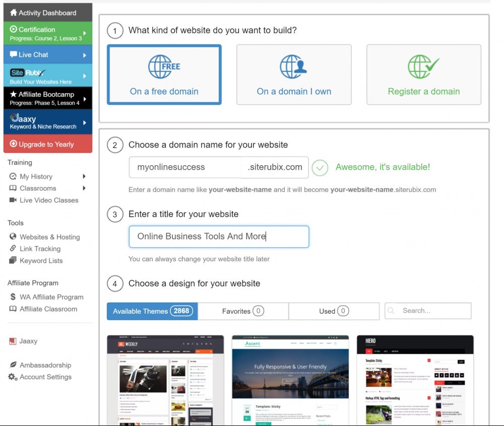The height and width of the screenshot is (426, 504).
Task: Select the Weekly theme thumbnail
Action: click(x=165, y=380)
